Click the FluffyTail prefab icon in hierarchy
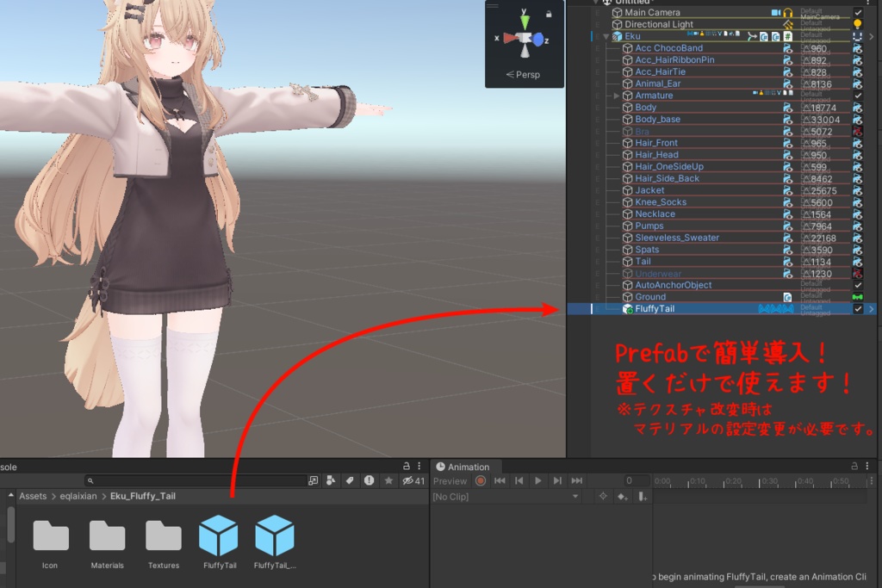Viewport: 882px width, 588px height. click(x=628, y=308)
